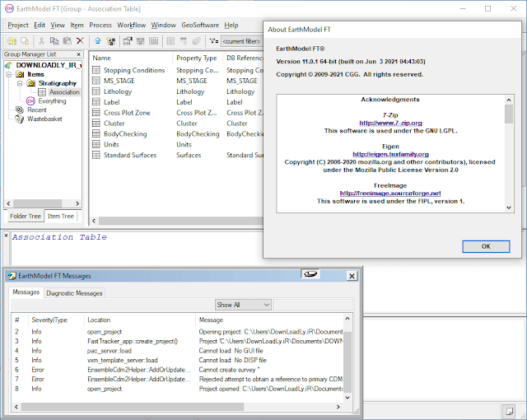
Task: Click the empty filter field beside Show All
Action: coord(313,305)
